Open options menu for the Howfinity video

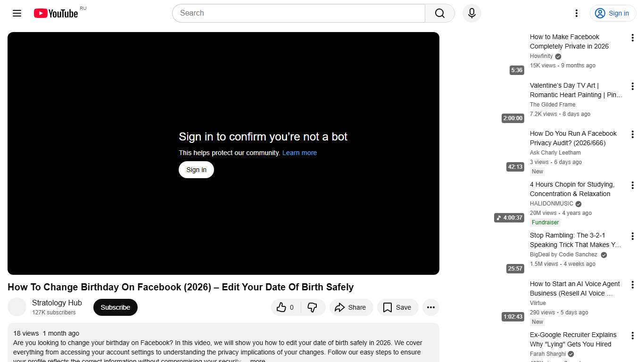pyautogui.click(x=632, y=38)
